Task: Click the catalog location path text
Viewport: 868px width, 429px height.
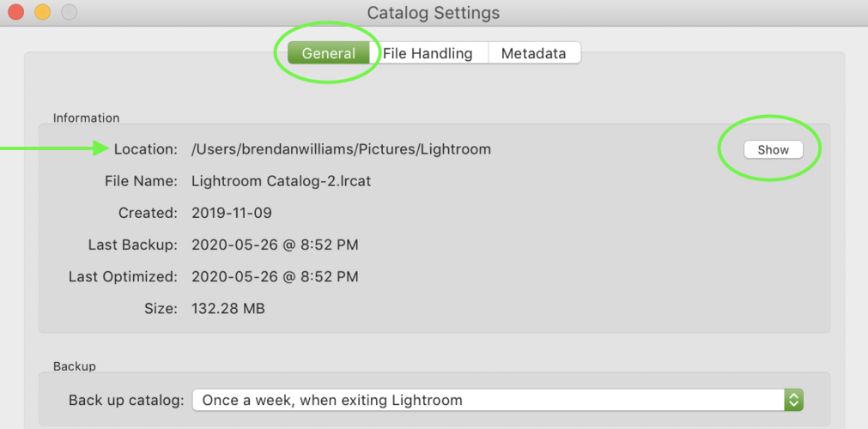Action: (341, 149)
